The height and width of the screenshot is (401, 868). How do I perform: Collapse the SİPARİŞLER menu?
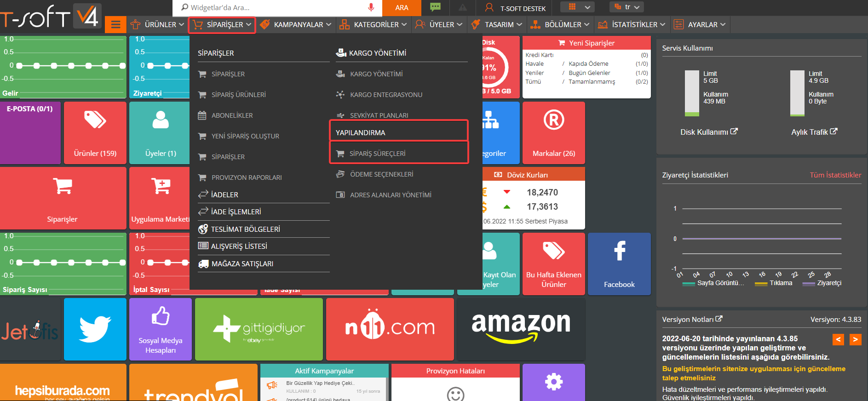click(x=222, y=24)
